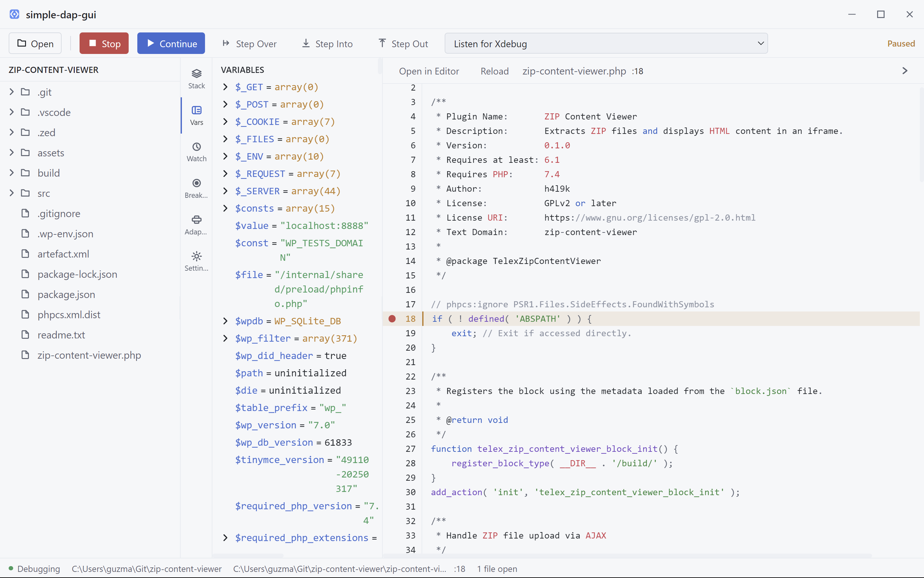This screenshot has height=578, width=924.
Task: Expand the .zed folder
Action: click(12, 133)
